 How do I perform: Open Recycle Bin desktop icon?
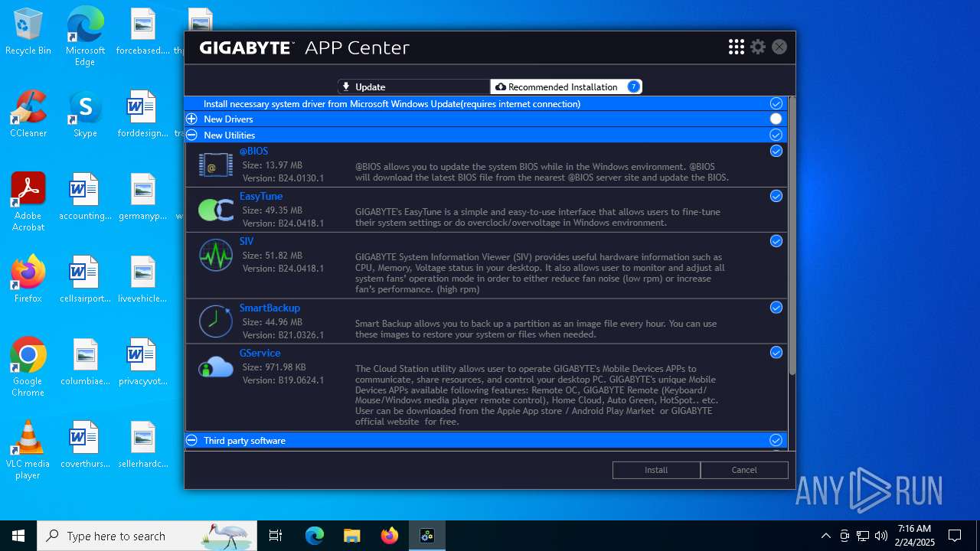click(28, 33)
